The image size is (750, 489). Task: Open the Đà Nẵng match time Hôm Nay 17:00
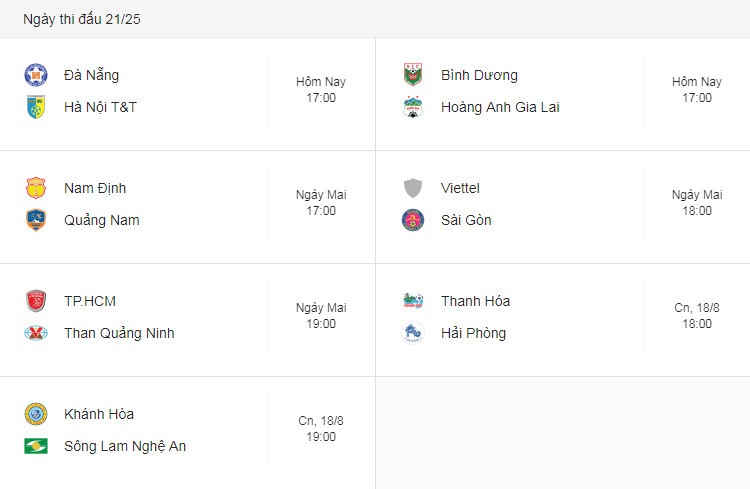(321, 89)
